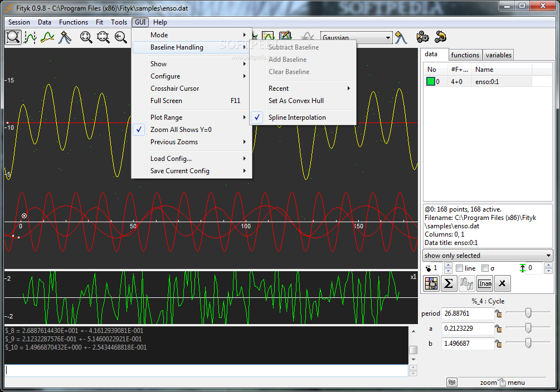Click the period value field 26.88761
Image resolution: width=560 pixels, height=392 pixels.
pos(468,313)
